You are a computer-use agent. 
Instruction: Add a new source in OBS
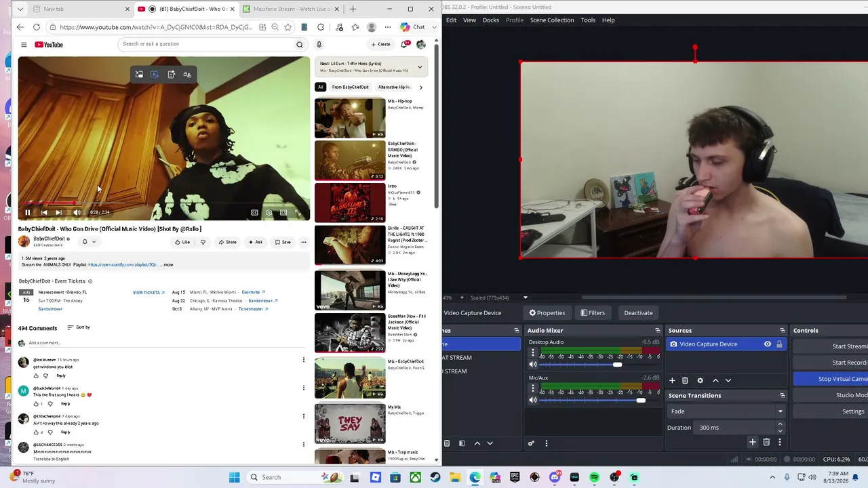coord(672,381)
